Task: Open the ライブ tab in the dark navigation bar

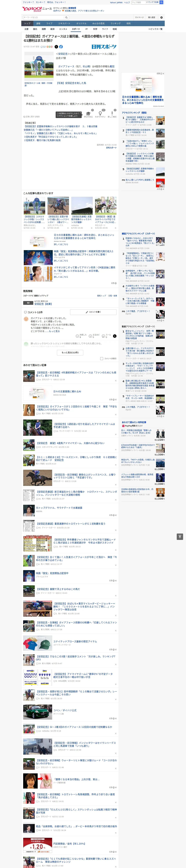Action: click(49, 24)
